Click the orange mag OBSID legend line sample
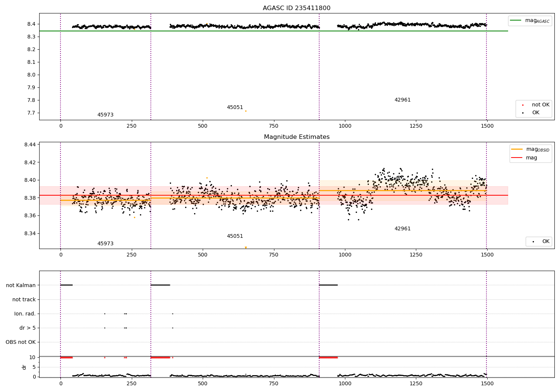Screen dimensions: 560x392 click(x=517, y=149)
